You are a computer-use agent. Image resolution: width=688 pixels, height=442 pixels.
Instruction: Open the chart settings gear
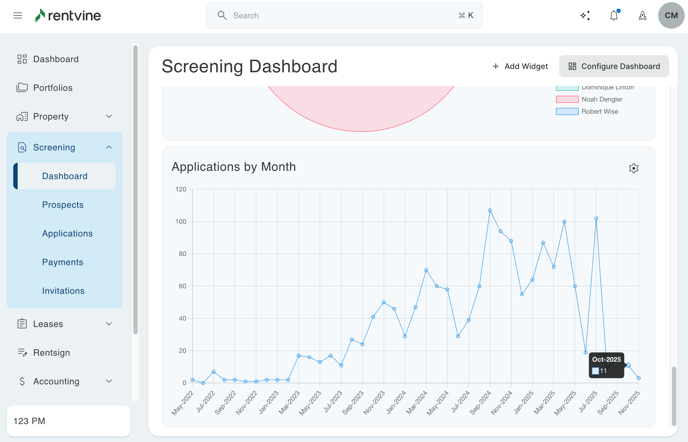click(633, 168)
